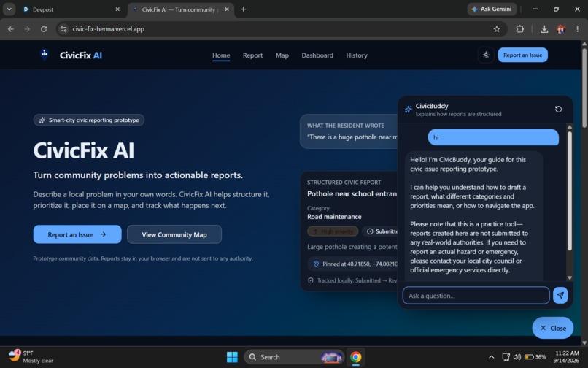
Task: Click the page vertical scrollbar thumb
Action: [584, 87]
